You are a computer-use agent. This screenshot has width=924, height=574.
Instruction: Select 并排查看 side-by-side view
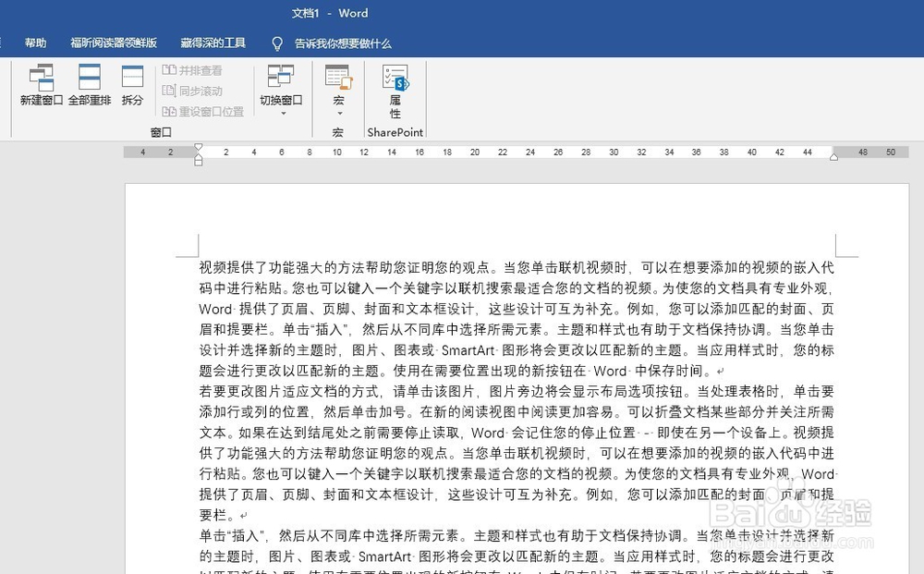[x=192, y=70]
